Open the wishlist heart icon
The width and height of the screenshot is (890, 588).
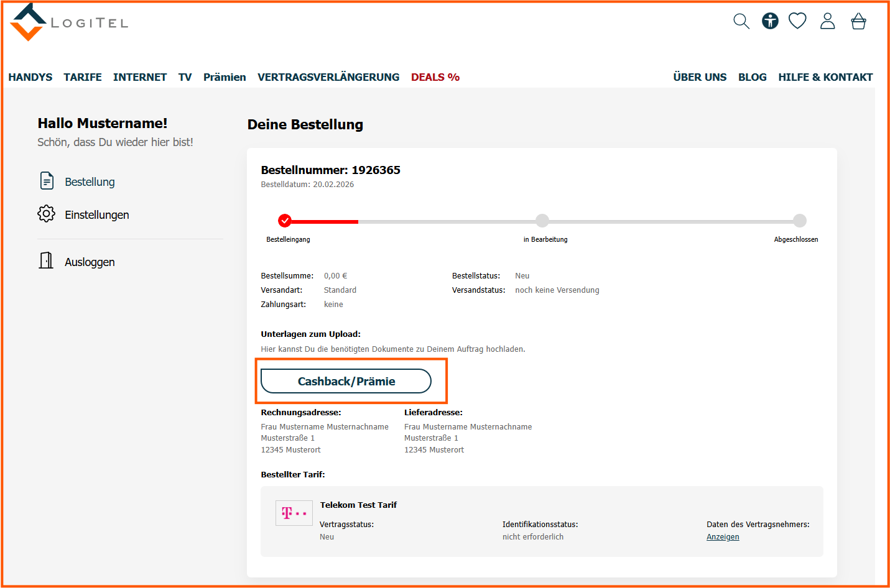point(797,21)
